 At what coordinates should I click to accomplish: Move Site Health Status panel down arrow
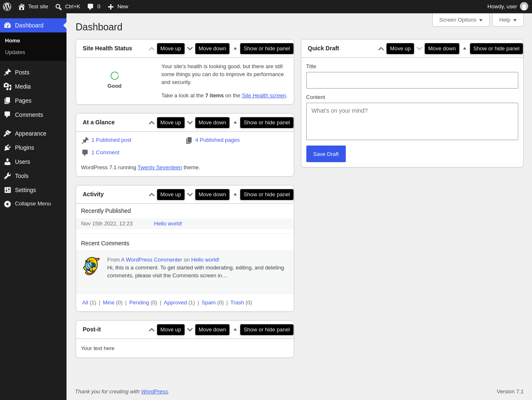point(190,49)
